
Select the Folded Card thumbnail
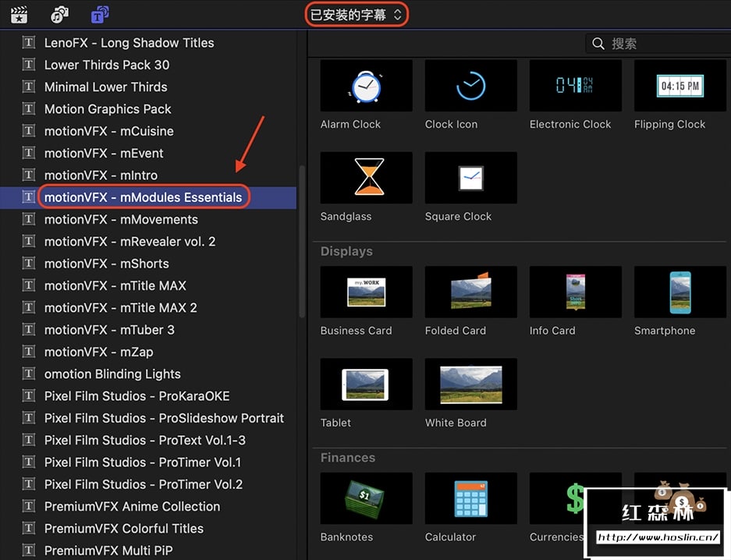471,292
